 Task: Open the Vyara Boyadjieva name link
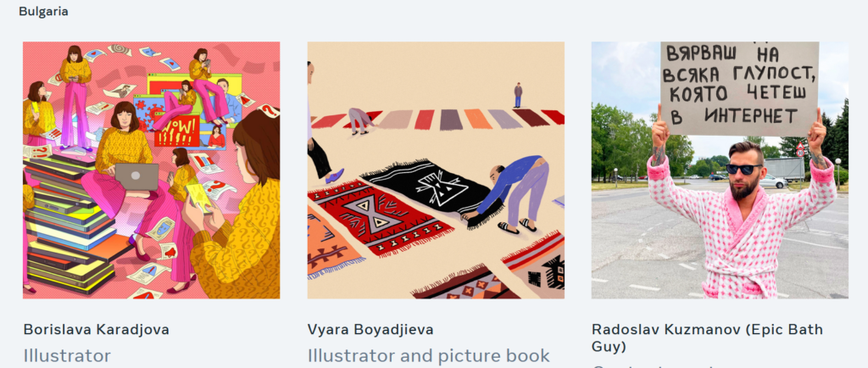[x=370, y=330]
